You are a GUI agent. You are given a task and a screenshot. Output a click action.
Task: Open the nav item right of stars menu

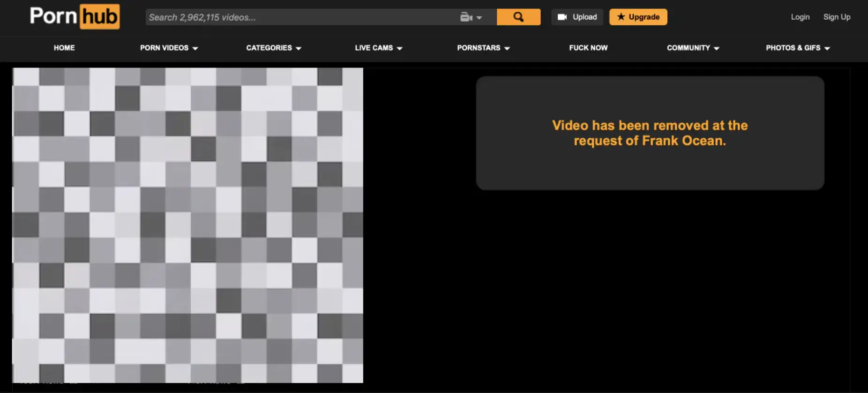[588, 48]
